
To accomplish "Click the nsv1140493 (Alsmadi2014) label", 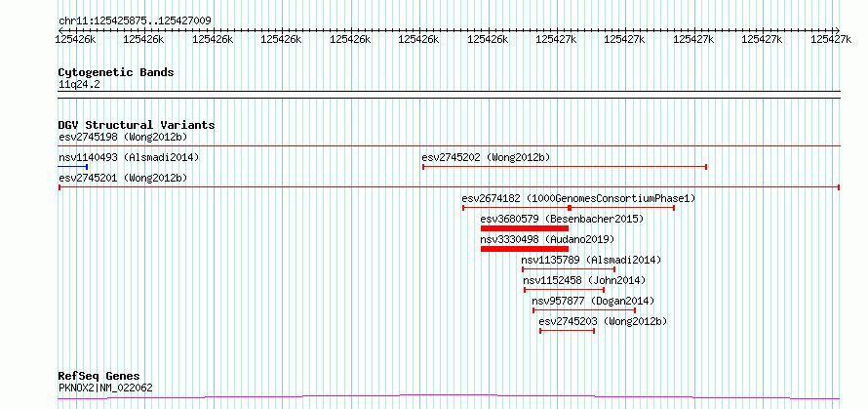I will coord(129,157).
